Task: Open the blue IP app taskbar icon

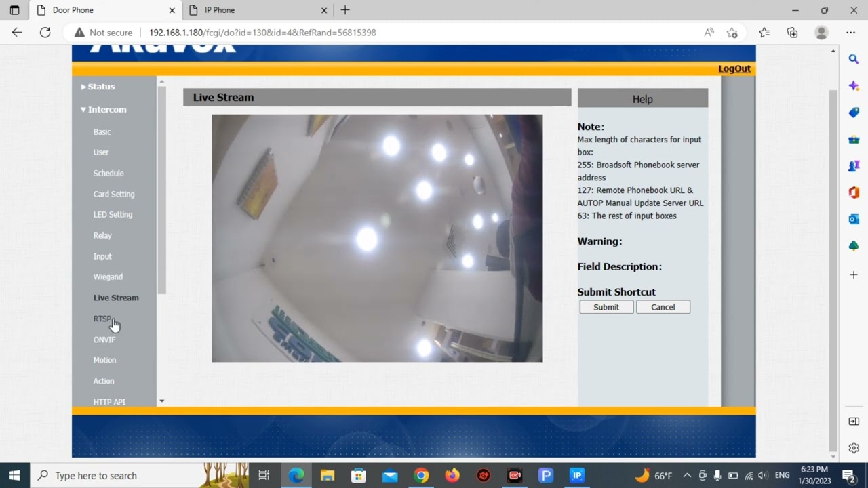Action: (x=577, y=475)
